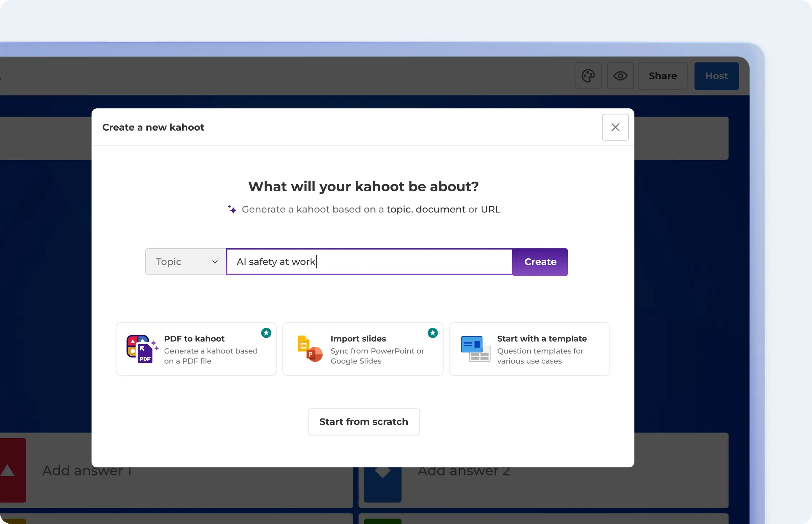
Task: Click the word 'document' in the subtitle
Action: [x=440, y=209]
